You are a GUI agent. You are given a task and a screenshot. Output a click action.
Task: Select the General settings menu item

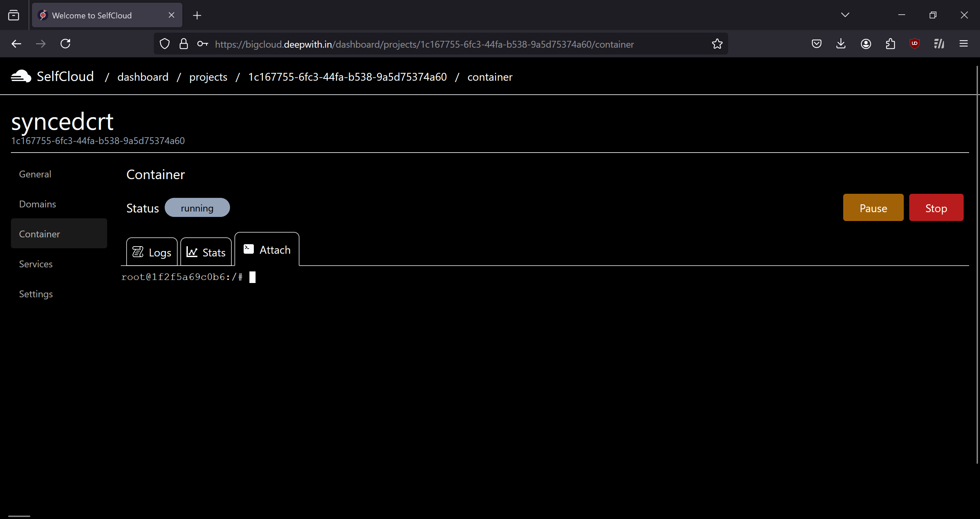pyautogui.click(x=35, y=174)
